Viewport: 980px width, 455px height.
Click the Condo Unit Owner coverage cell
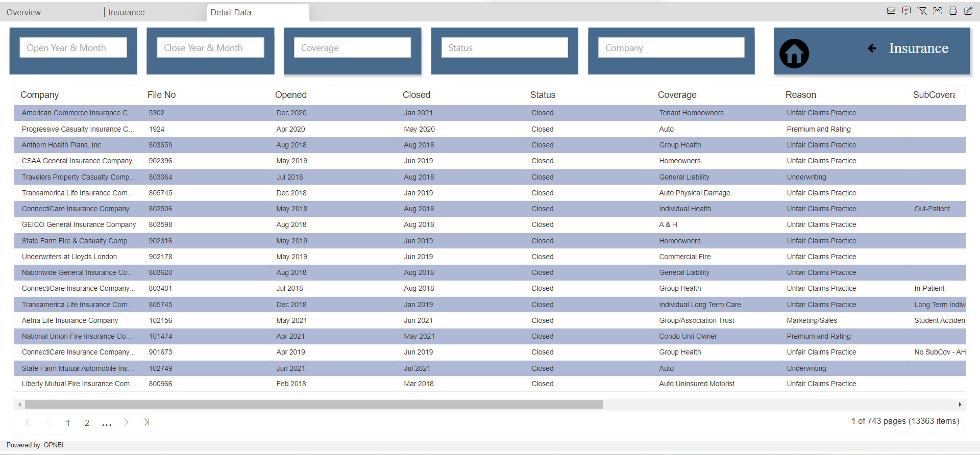coord(688,336)
